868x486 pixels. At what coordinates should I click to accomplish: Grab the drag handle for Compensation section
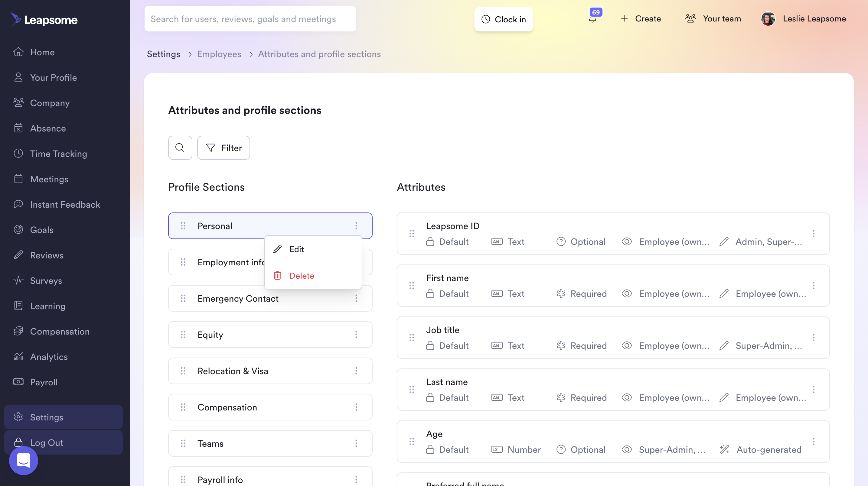183,407
